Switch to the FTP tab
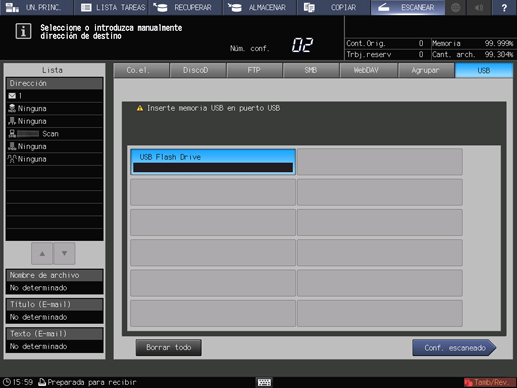Viewport: 517px width, 388px height. point(254,70)
